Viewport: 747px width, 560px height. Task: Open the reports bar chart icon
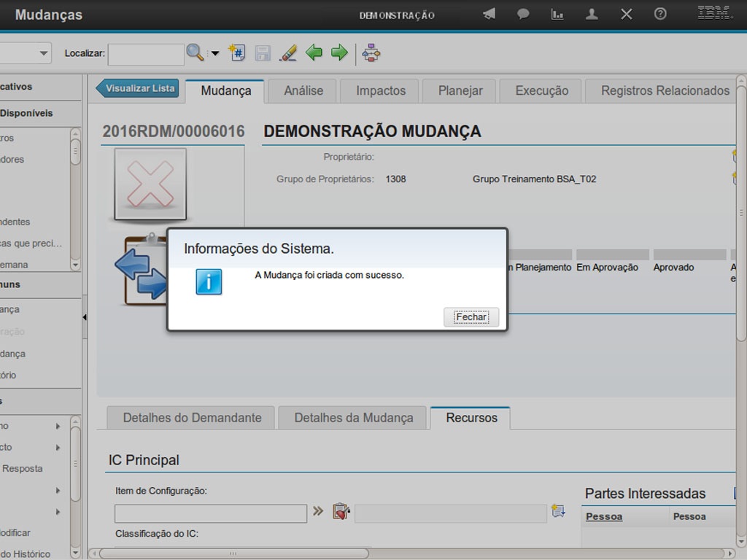557,14
